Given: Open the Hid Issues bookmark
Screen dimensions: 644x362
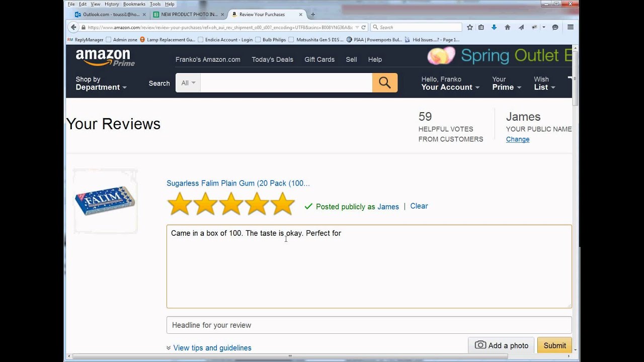Looking at the screenshot, I should (x=432, y=40).
